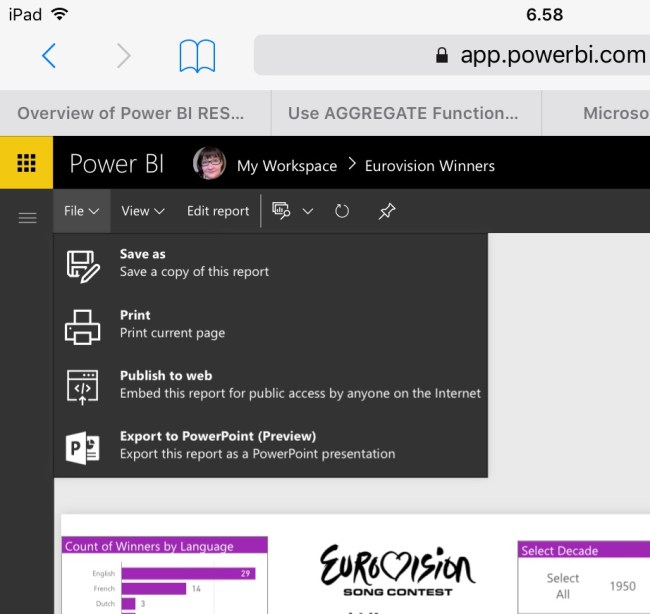Go back with Safari back arrow
The height and width of the screenshot is (614, 650).
49,56
